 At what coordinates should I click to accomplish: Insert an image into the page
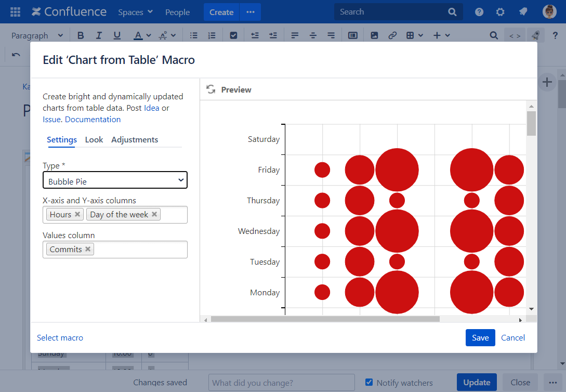point(374,35)
